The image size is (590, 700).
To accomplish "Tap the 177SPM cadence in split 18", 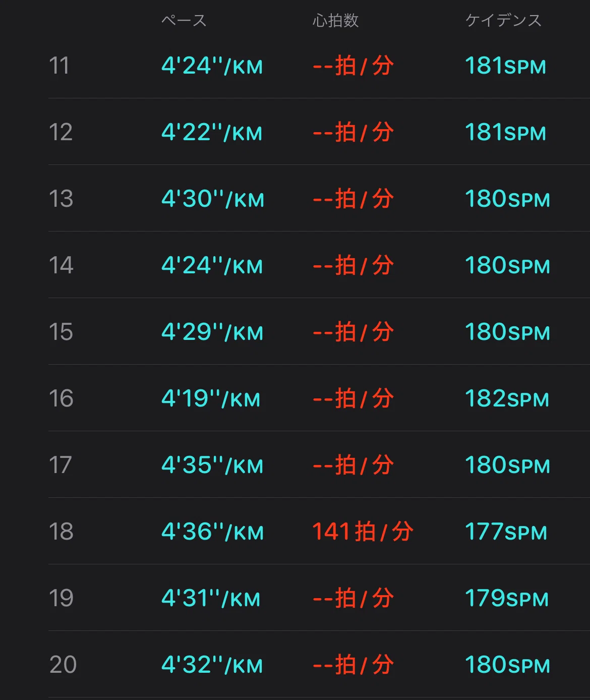I will (506, 532).
